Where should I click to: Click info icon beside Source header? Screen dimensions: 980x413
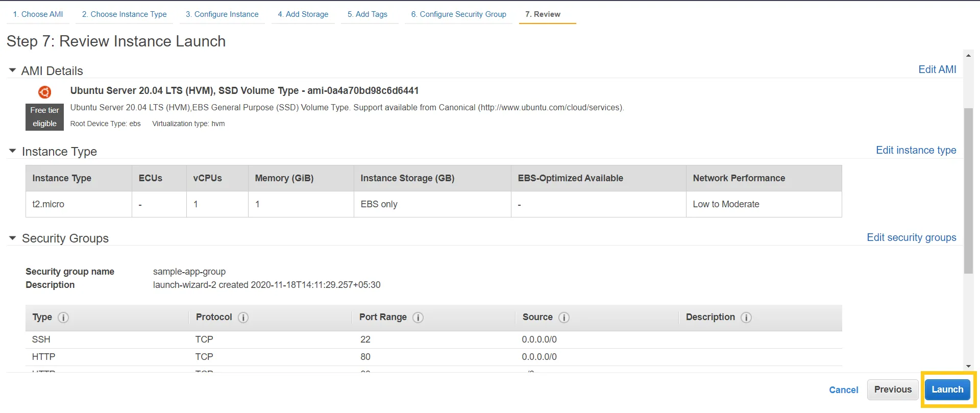(564, 318)
